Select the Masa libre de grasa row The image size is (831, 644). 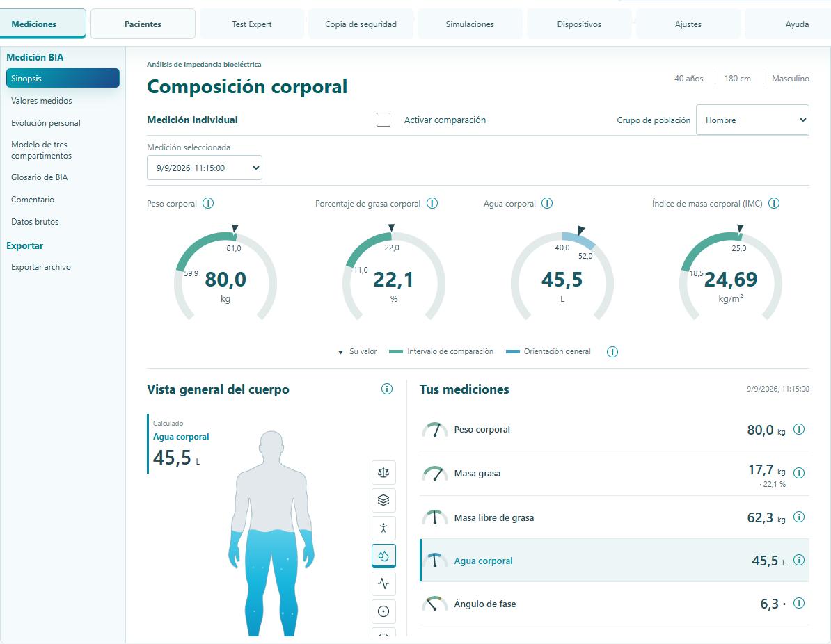[x=615, y=517]
